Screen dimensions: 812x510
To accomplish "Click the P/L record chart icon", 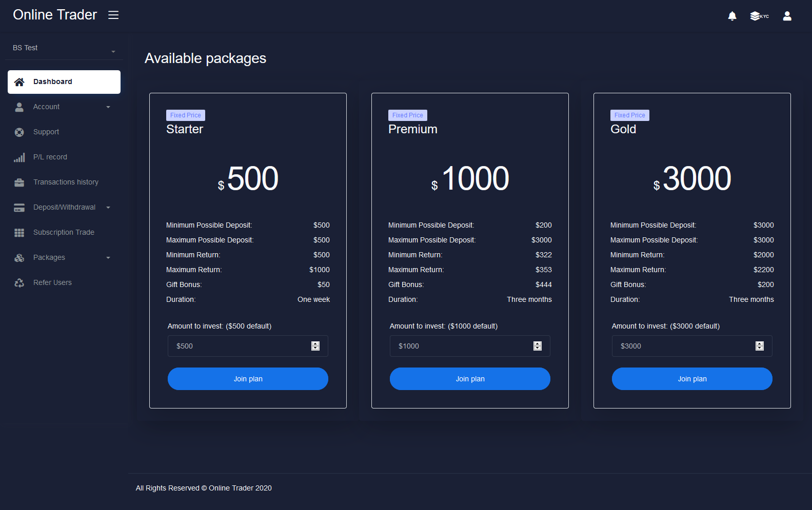I will [x=19, y=157].
